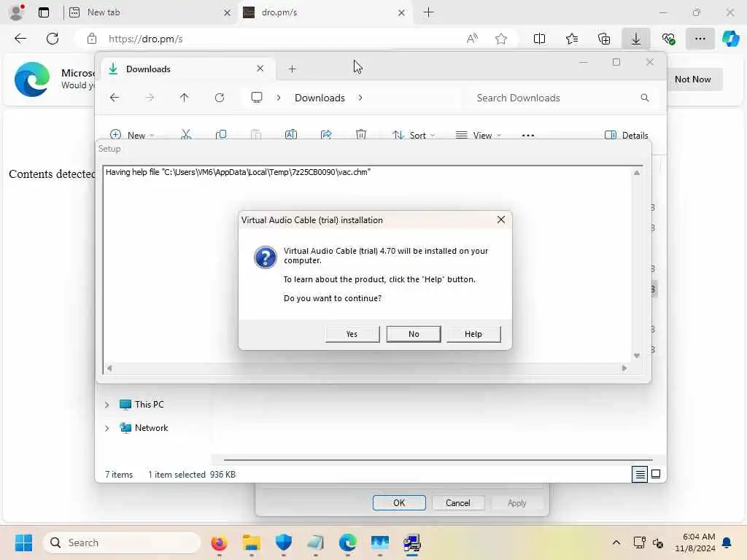Open Edge Browser essentials heart icon
The height and width of the screenshot is (560, 747).
pos(668,39)
